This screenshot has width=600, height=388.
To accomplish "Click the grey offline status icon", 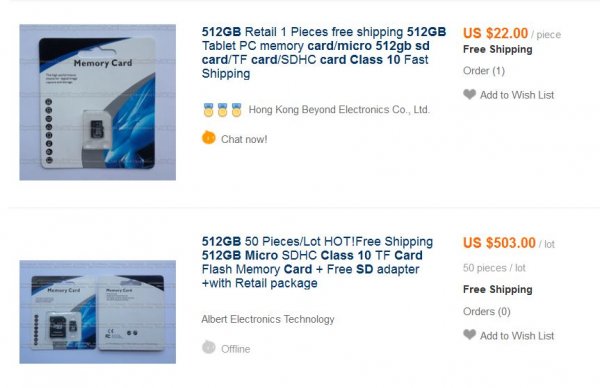I will (x=209, y=347).
